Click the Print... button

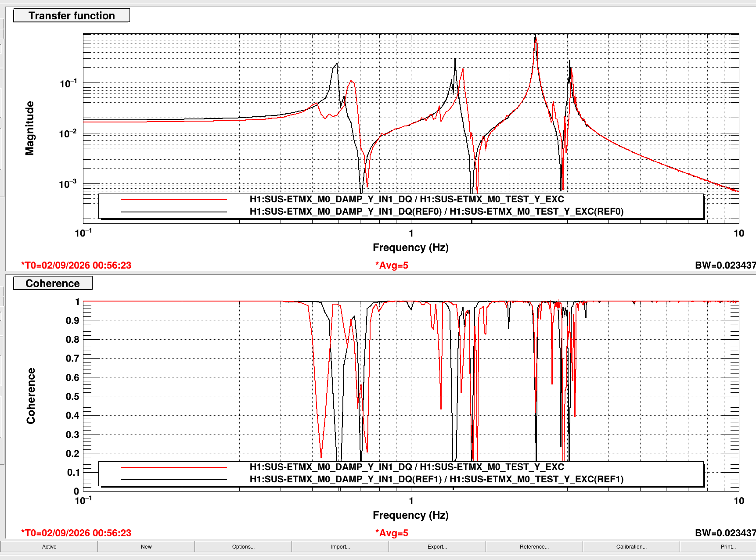point(728,546)
